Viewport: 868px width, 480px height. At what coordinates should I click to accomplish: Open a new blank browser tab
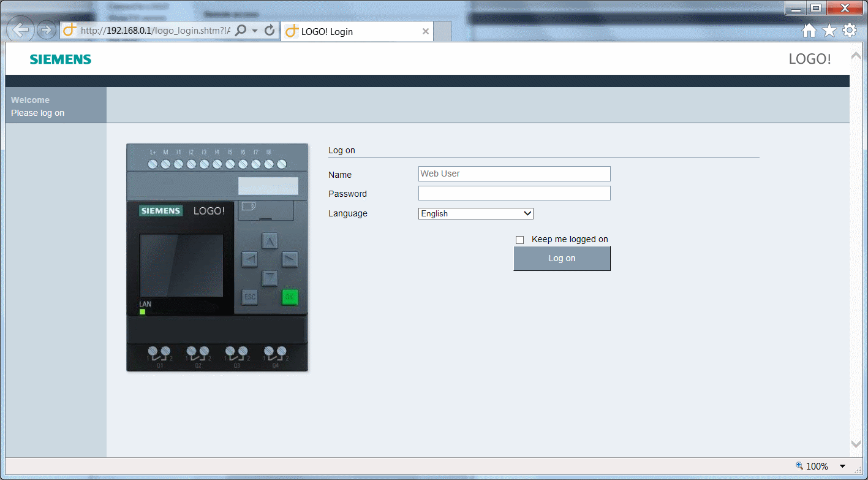[x=442, y=31]
